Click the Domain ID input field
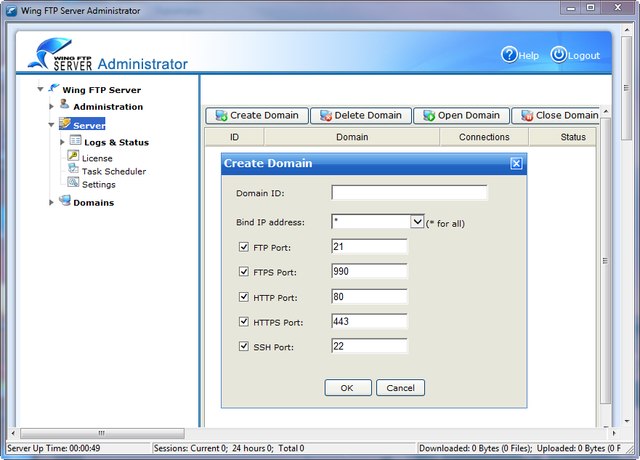640x460 pixels. click(409, 193)
